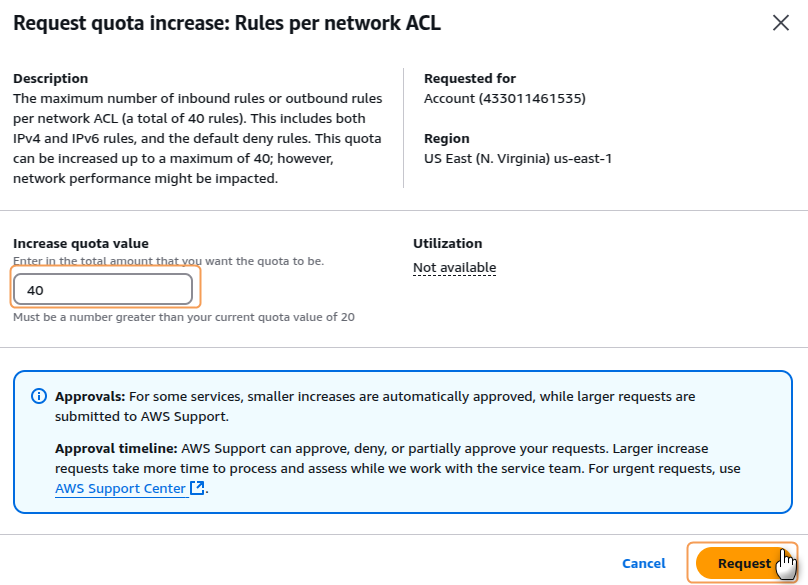Viewport: 808px width, 585px height.
Task: Click the Utilization heading
Action: point(447,243)
